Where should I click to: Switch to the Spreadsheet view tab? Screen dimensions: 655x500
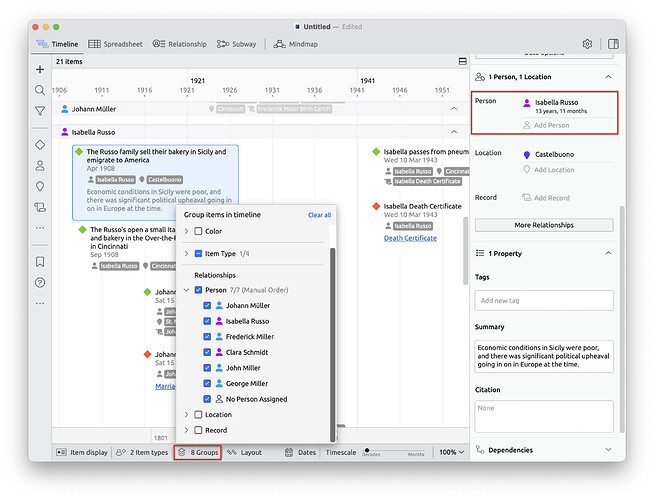[x=115, y=44]
